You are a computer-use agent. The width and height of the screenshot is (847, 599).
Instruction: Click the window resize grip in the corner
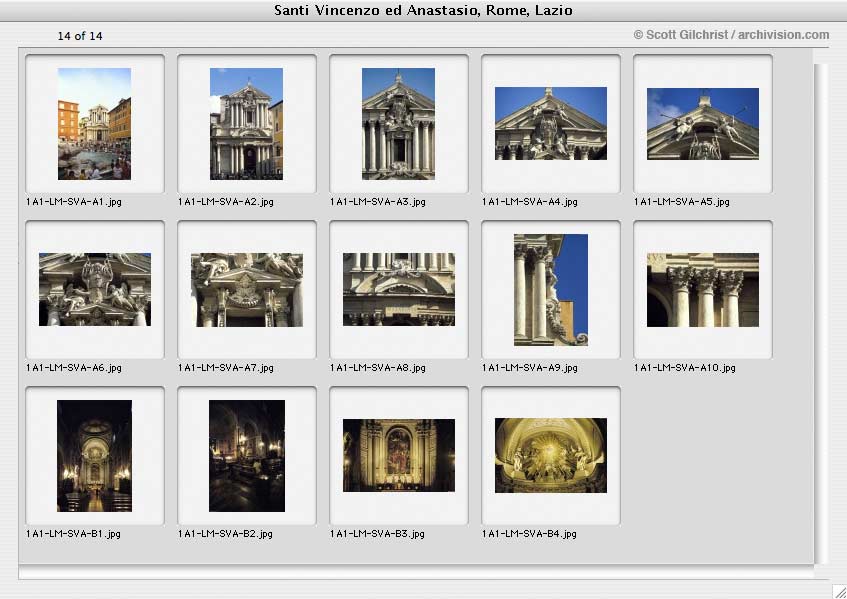839,591
